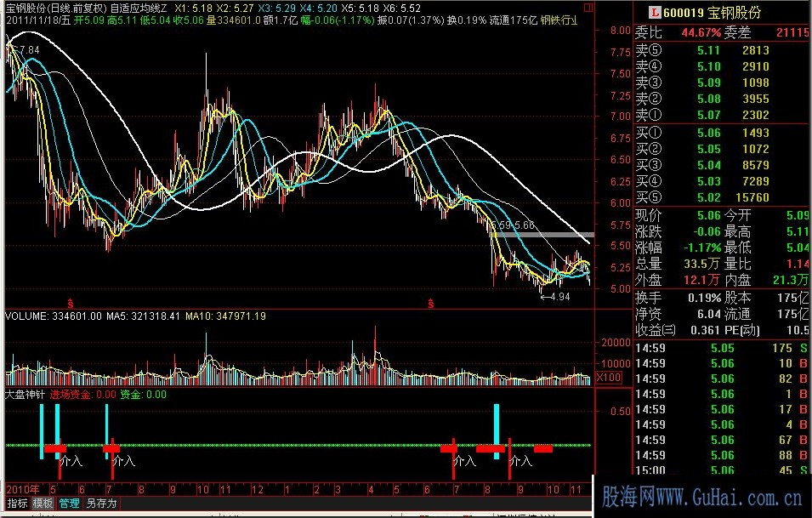Click the 净资 6.04 field

tap(678, 313)
